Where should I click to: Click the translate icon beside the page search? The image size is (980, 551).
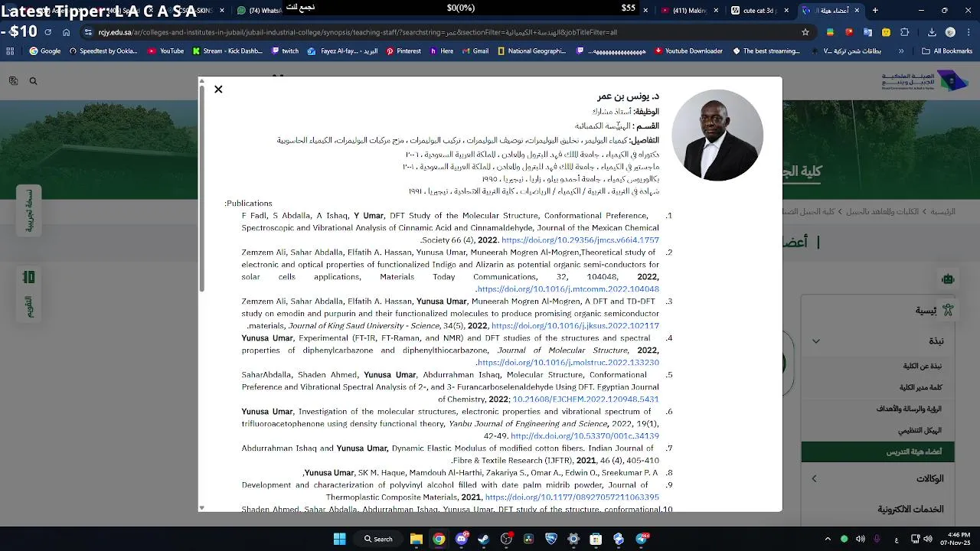click(13, 81)
